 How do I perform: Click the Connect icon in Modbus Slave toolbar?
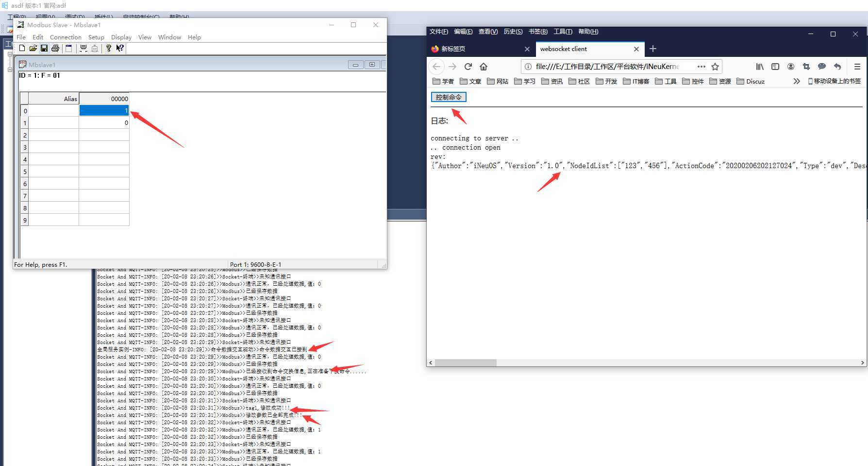pyautogui.click(x=83, y=48)
